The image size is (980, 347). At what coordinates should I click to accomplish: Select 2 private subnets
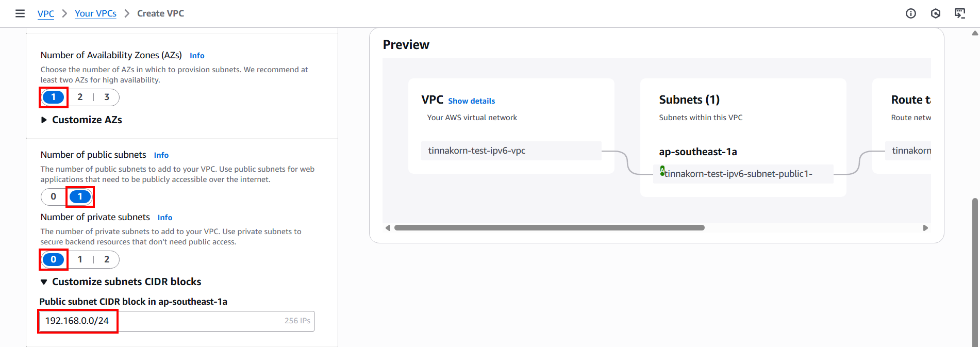(107, 259)
